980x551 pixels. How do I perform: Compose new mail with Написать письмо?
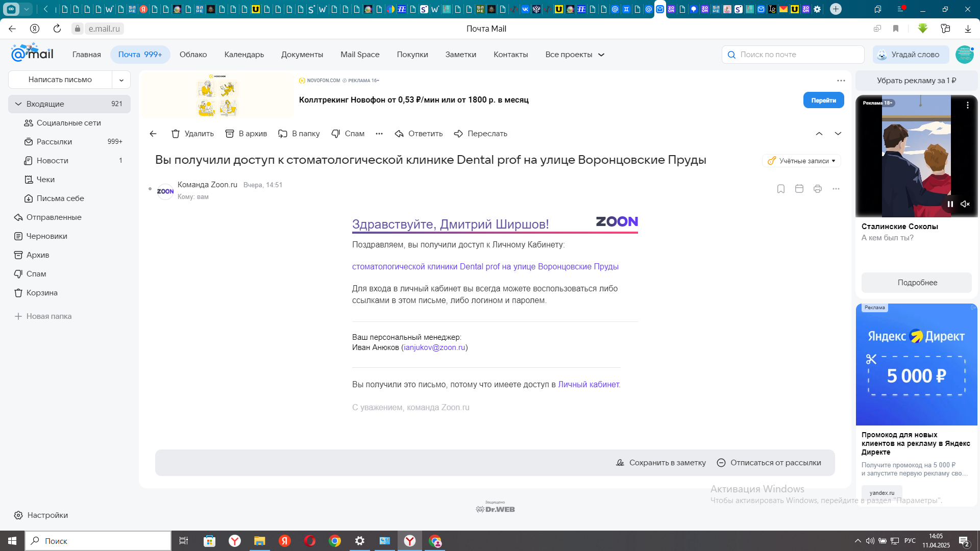tap(60, 80)
